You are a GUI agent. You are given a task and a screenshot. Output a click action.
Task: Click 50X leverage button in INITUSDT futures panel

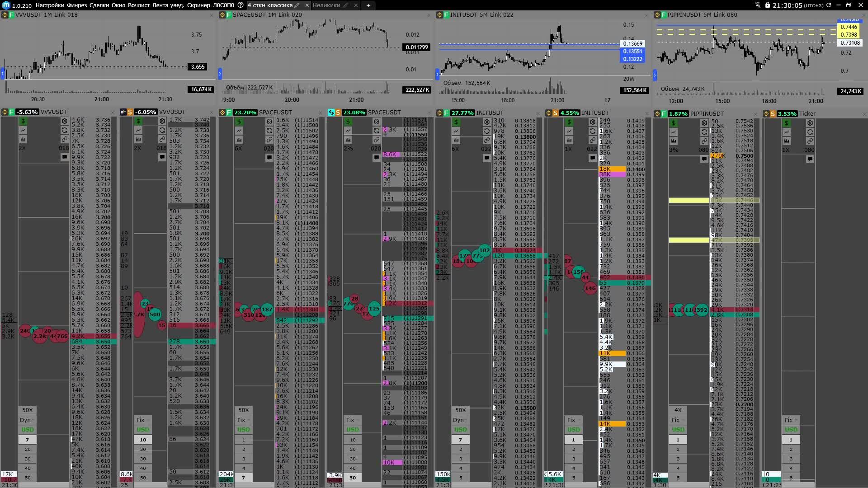pyautogui.click(x=460, y=410)
